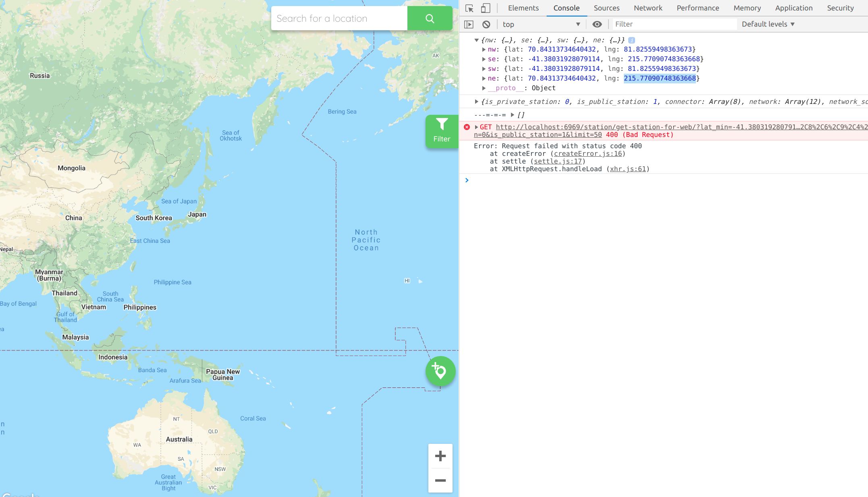Click the red error badge on the GET request

coord(467,127)
